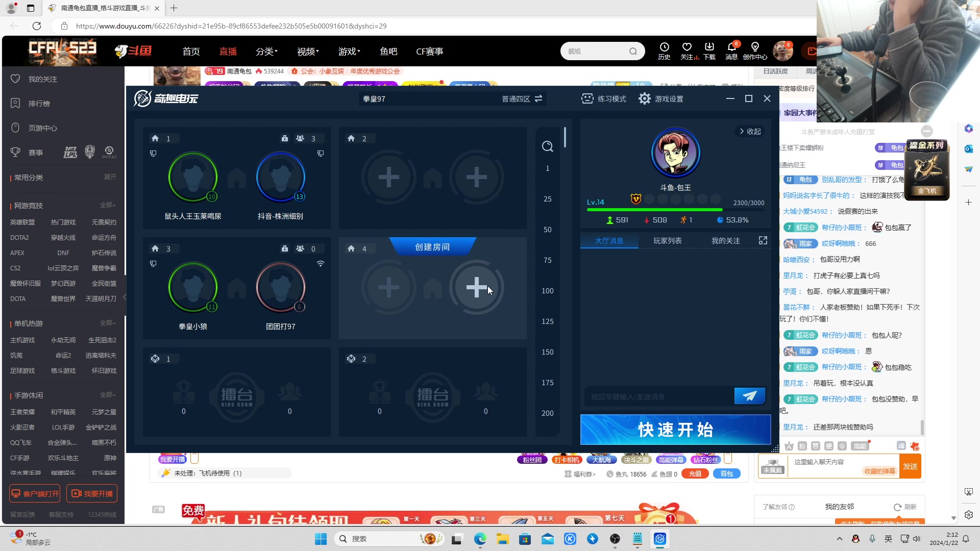
Task: Open sidebar ranking list item
Action: pyautogui.click(x=31, y=104)
